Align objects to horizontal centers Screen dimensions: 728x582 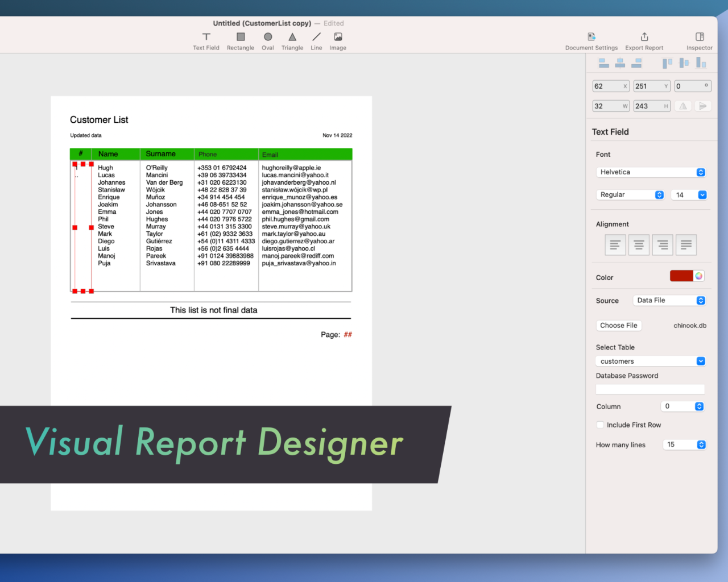[x=620, y=63]
